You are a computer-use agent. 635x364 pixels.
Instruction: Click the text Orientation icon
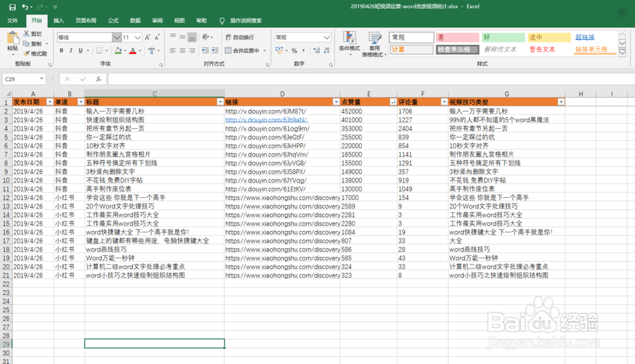206,37
